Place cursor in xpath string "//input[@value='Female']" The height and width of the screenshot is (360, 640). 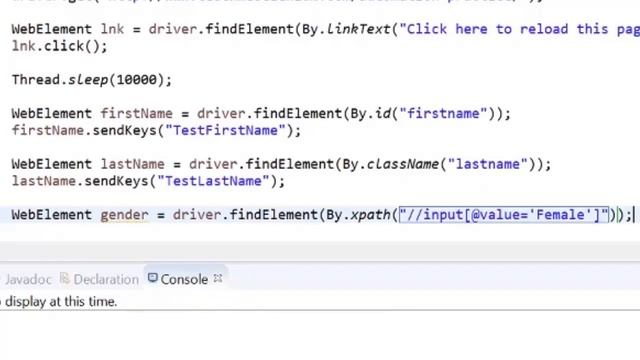[x=504, y=215]
